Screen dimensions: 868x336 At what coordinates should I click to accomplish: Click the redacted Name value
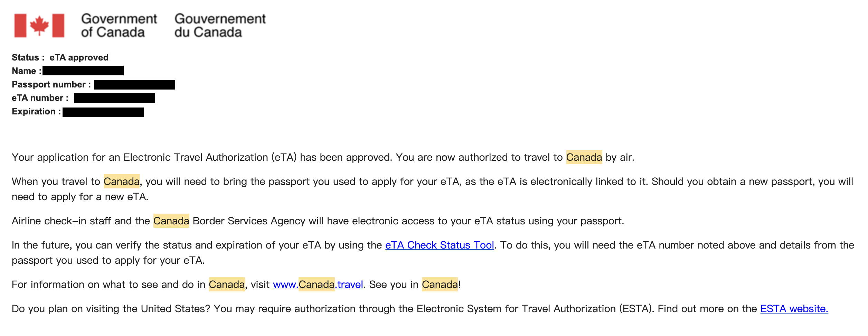click(83, 71)
